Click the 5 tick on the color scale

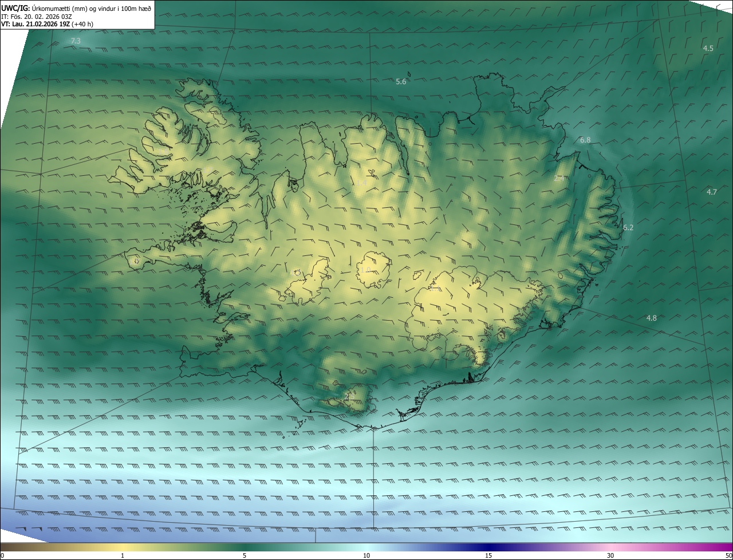(245, 555)
